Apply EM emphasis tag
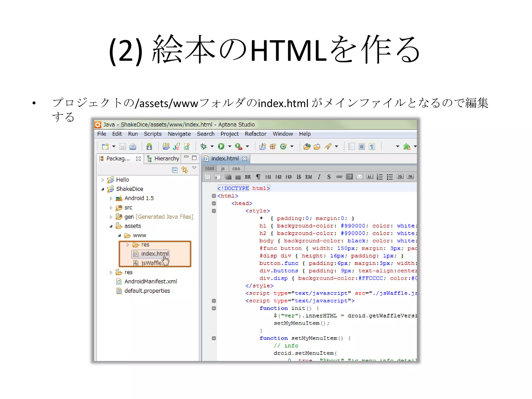This screenshot has height=399, width=532. coord(309,177)
